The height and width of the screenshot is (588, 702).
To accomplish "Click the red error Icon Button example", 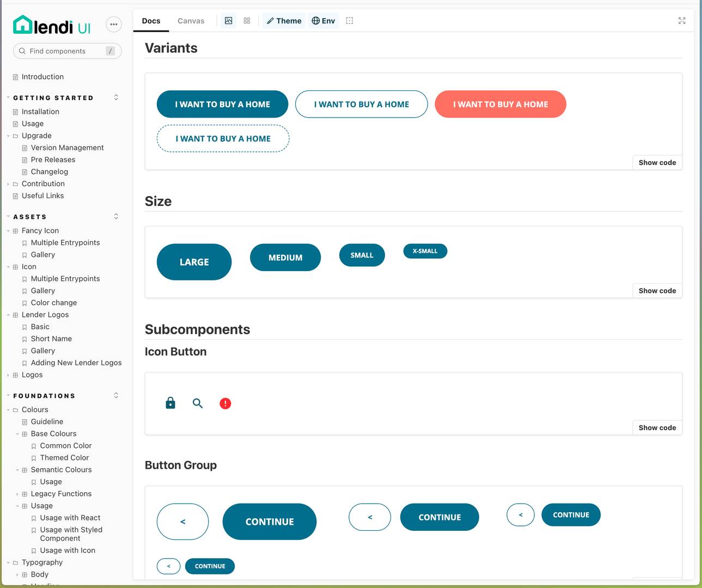I will [225, 403].
